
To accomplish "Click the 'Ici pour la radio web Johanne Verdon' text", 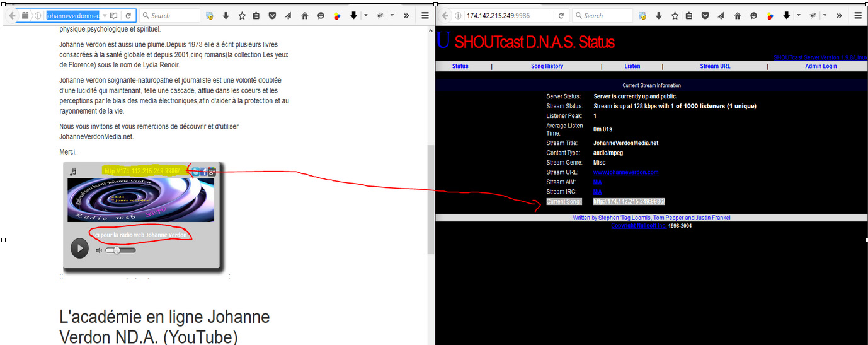I will point(140,235).
